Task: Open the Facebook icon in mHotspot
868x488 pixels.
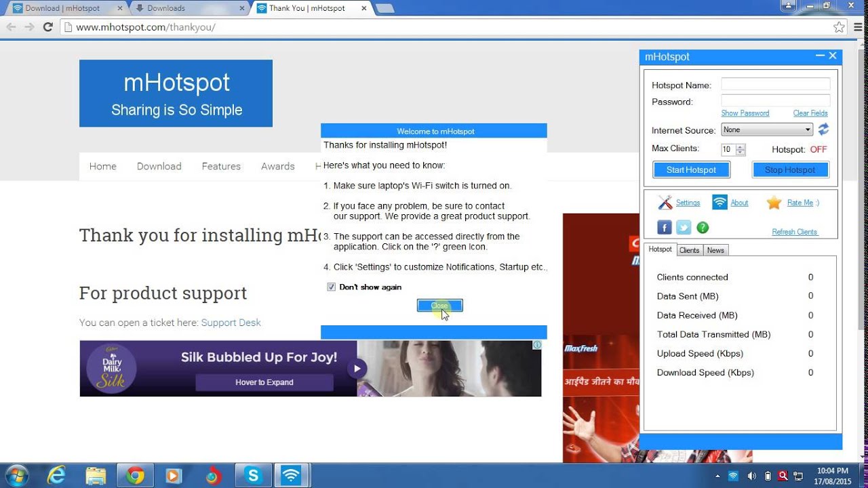Action: click(x=665, y=228)
